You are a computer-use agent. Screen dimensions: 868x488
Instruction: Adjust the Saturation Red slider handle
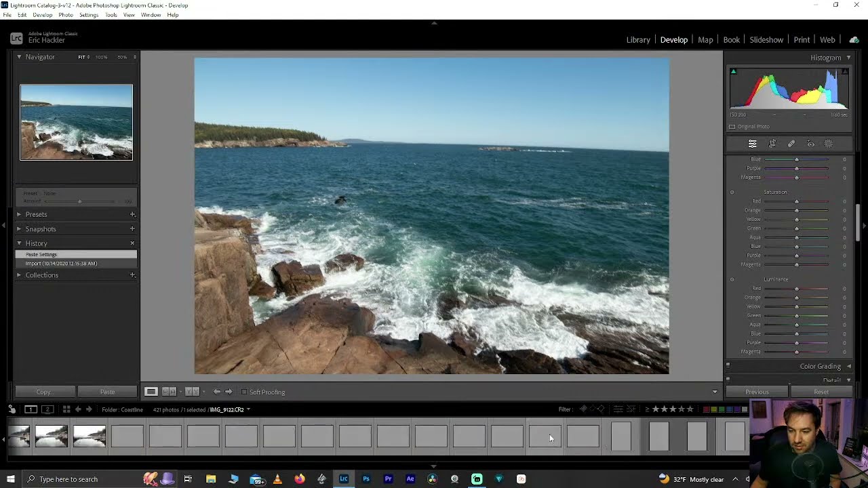click(796, 201)
